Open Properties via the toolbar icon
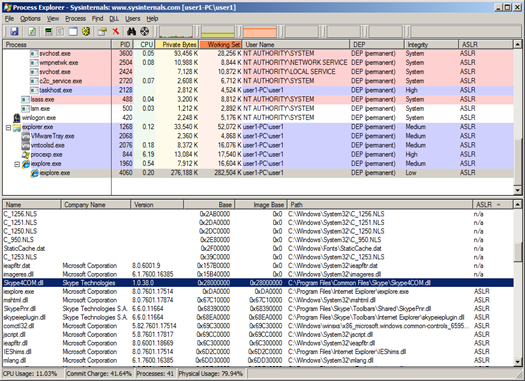This screenshot has width=525, height=381. (x=102, y=31)
